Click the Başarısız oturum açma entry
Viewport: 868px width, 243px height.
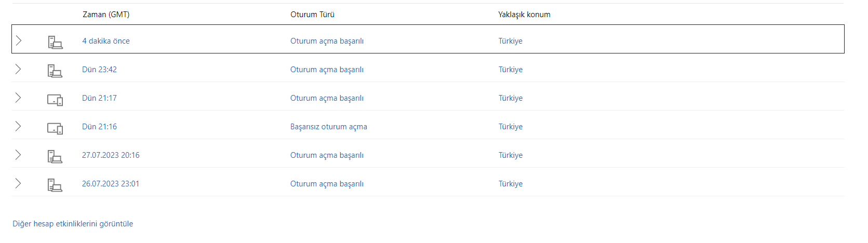pyautogui.click(x=329, y=127)
